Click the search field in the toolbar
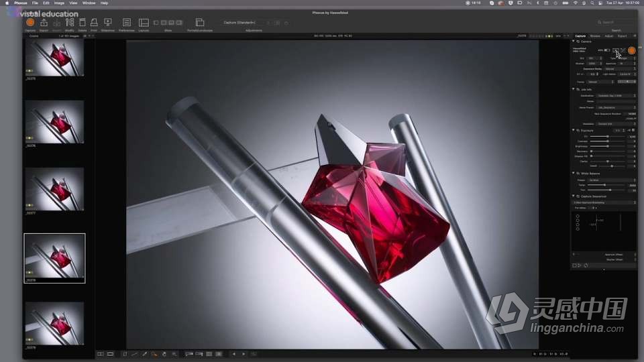Viewport: 644px width, 362px height. 616,22
